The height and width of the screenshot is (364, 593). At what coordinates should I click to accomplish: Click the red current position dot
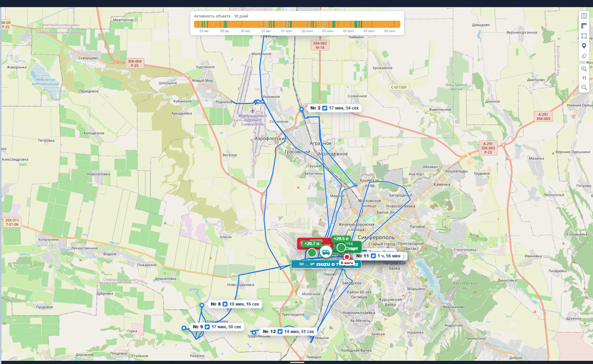pos(347,257)
